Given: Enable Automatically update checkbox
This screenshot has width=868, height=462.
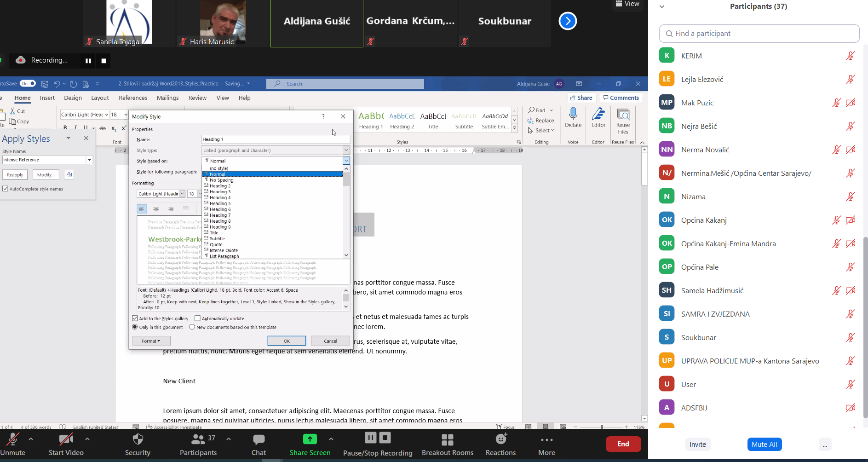Looking at the screenshot, I should tap(197, 318).
